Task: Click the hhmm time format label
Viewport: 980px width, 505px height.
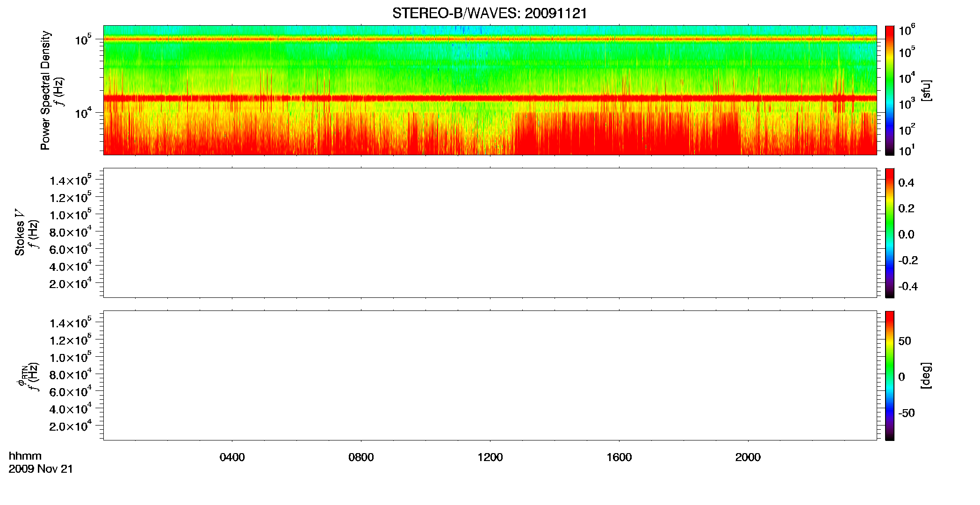Action: [25, 456]
